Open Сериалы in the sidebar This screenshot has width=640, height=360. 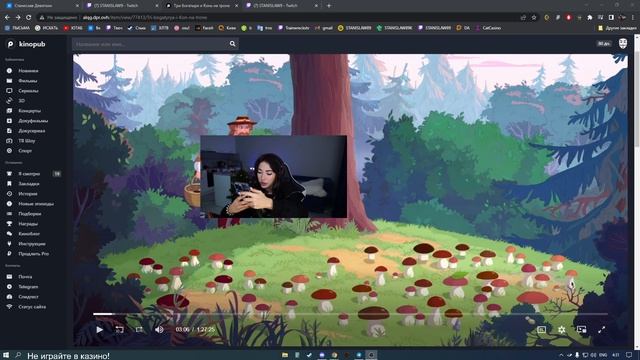[x=28, y=91]
